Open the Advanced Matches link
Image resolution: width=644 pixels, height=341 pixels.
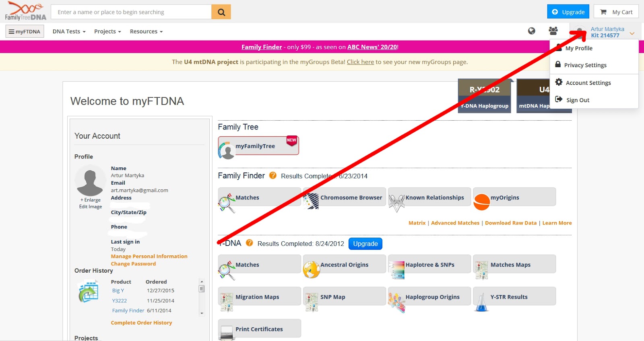click(455, 223)
